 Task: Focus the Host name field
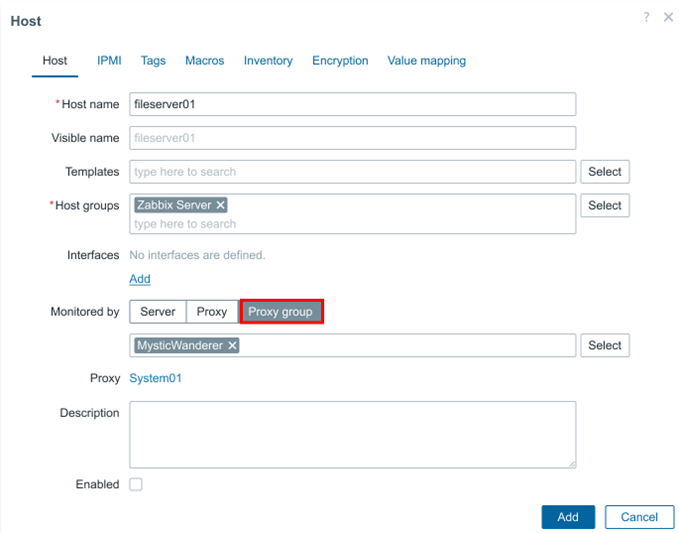point(352,104)
